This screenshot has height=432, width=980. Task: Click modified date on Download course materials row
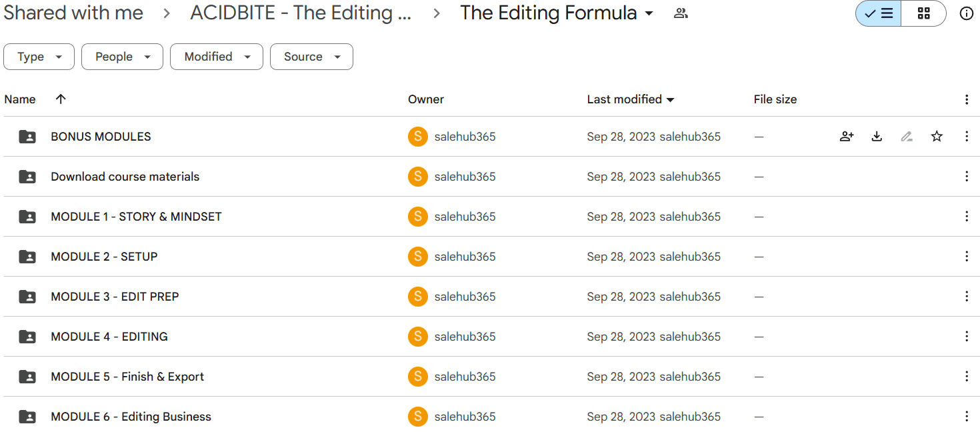tap(621, 177)
